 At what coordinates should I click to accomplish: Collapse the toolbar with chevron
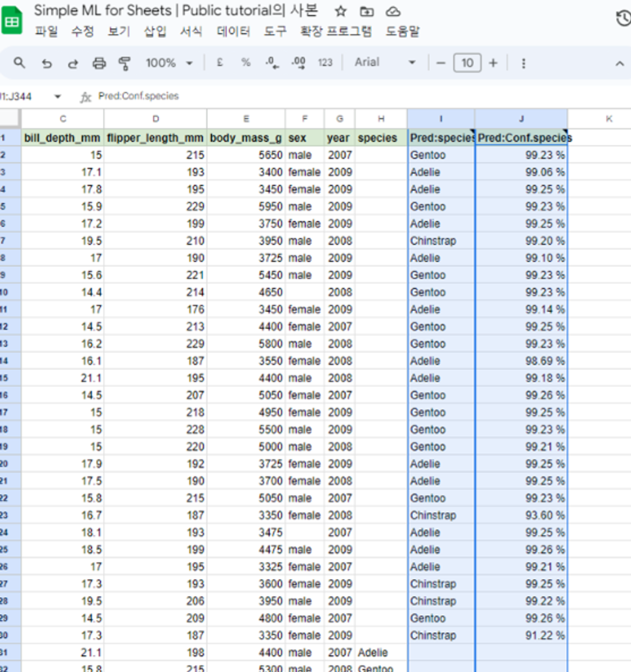[620, 63]
